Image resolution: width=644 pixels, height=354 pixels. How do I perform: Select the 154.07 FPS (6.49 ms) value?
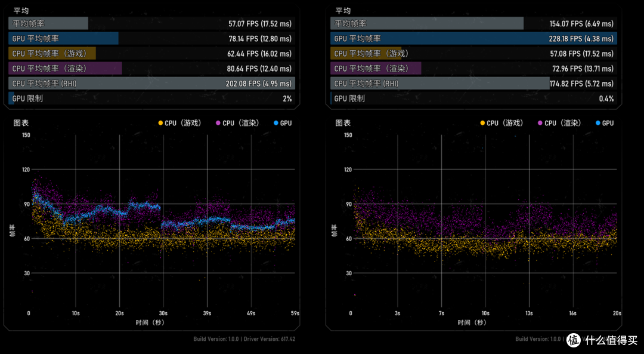581,24
